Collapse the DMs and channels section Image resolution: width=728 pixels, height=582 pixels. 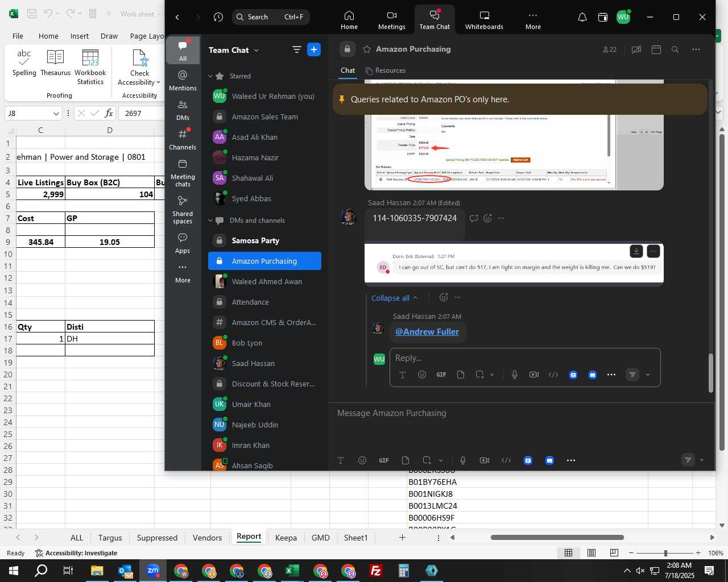point(210,221)
